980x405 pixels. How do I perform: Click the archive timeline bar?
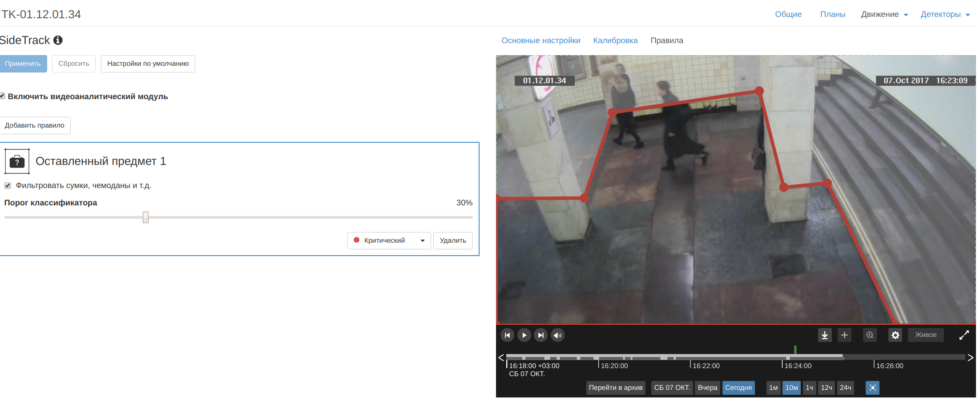pos(736,357)
